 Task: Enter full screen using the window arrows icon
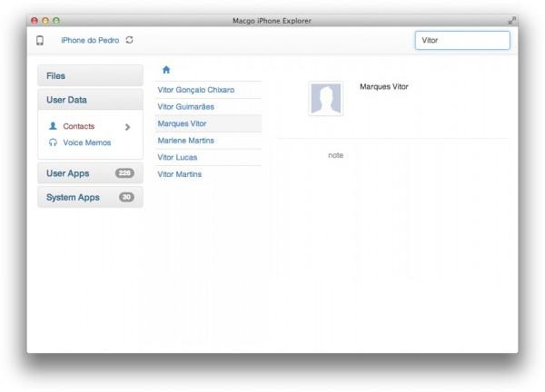(511, 21)
